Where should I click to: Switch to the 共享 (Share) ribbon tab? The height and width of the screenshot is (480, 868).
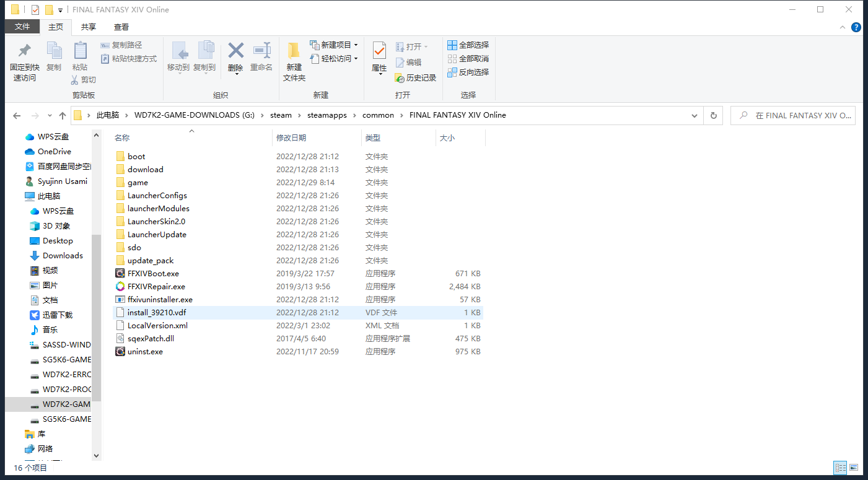pos(89,27)
